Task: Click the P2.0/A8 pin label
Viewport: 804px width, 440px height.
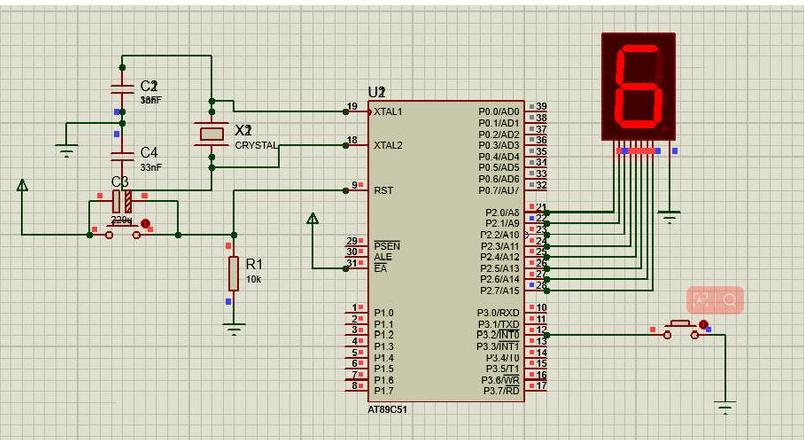Action: (502, 213)
